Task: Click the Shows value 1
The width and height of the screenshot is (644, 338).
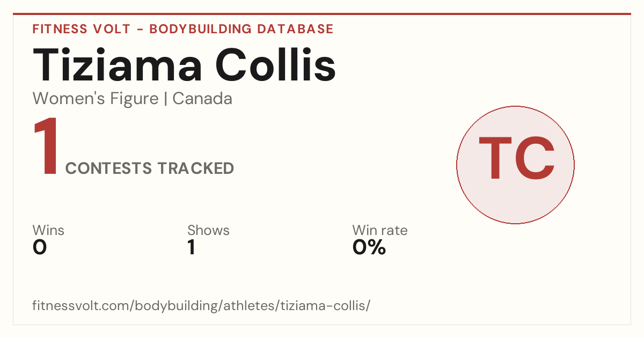Action: [191, 247]
